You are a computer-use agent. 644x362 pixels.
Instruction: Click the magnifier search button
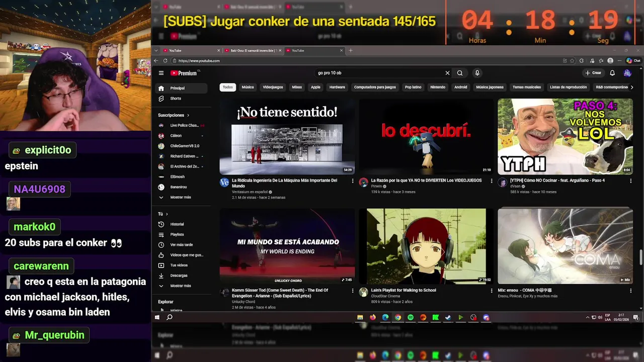pyautogui.click(x=460, y=73)
